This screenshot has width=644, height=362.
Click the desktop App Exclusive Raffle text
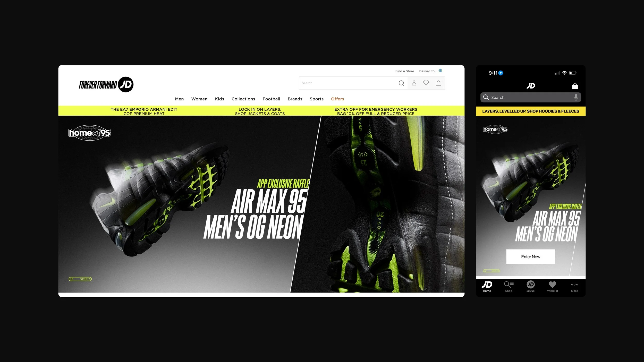pyautogui.click(x=283, y=184)
